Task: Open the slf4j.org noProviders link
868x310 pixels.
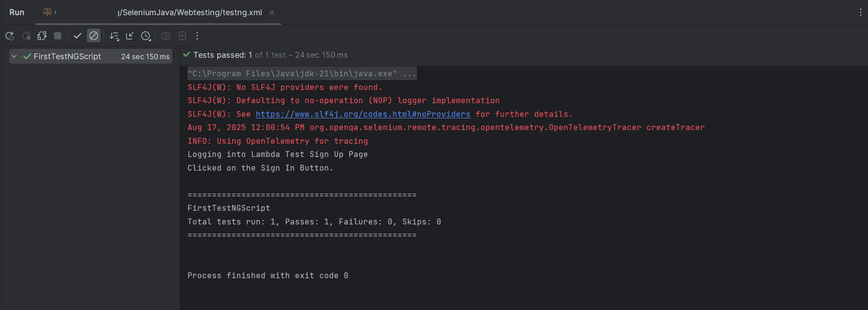Action: pos(363,114)
